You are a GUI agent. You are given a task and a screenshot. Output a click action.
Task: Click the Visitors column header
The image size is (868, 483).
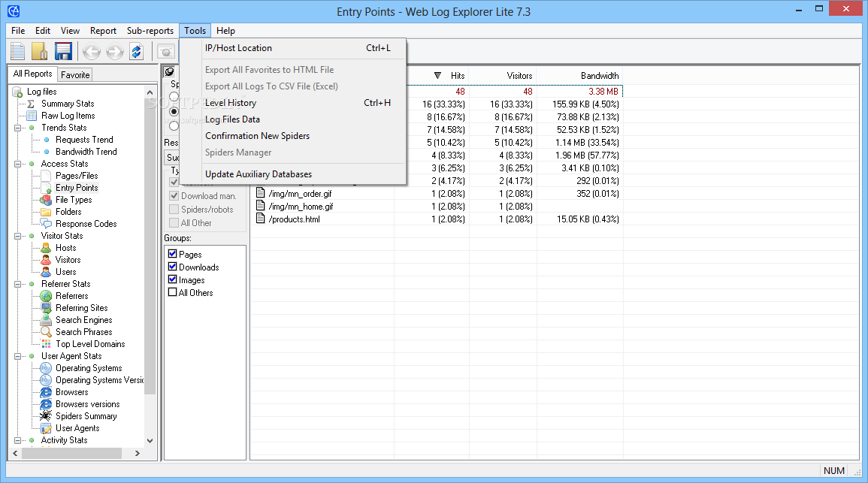tap(503, 76)
